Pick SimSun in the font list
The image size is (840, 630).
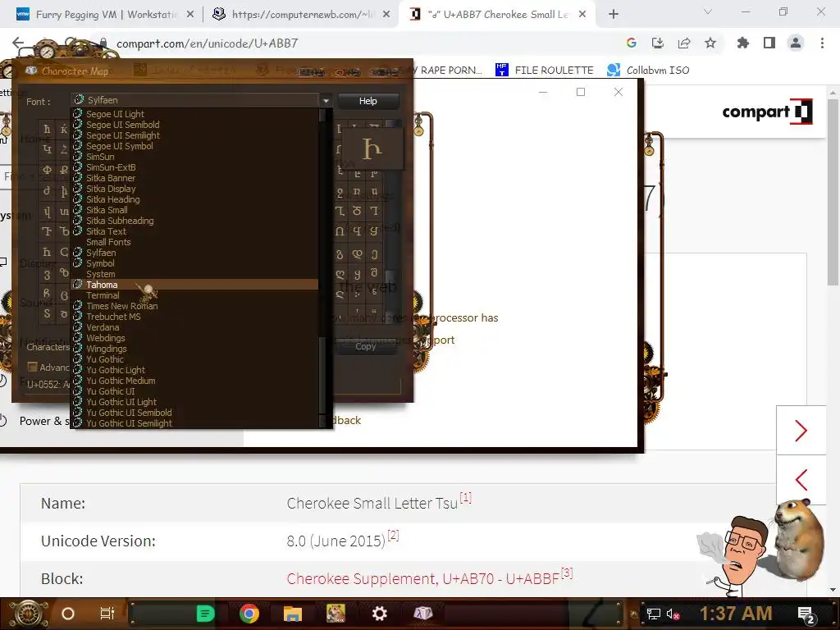click(195, 157)
